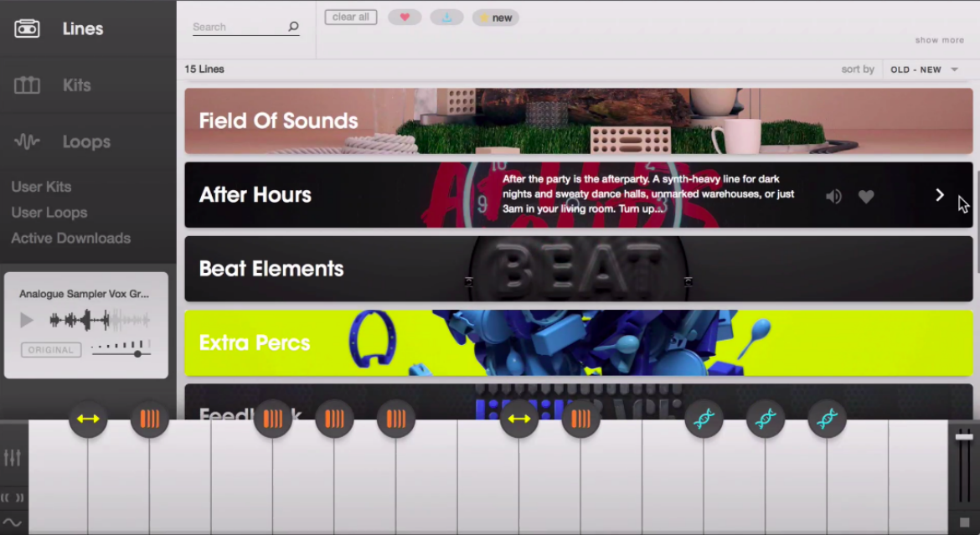
Task: Click the Loops waveform icon in sidebar
Action: pos(27,141)
